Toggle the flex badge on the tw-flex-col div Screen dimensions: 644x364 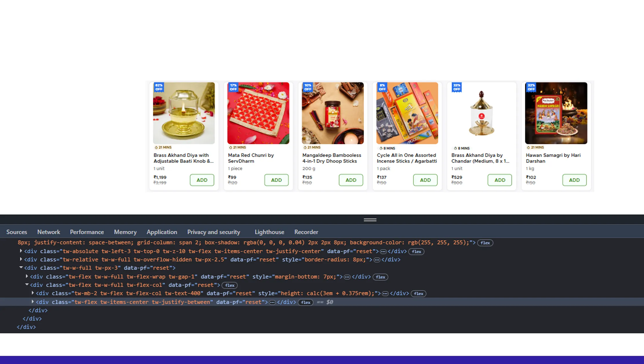[229, 285]
